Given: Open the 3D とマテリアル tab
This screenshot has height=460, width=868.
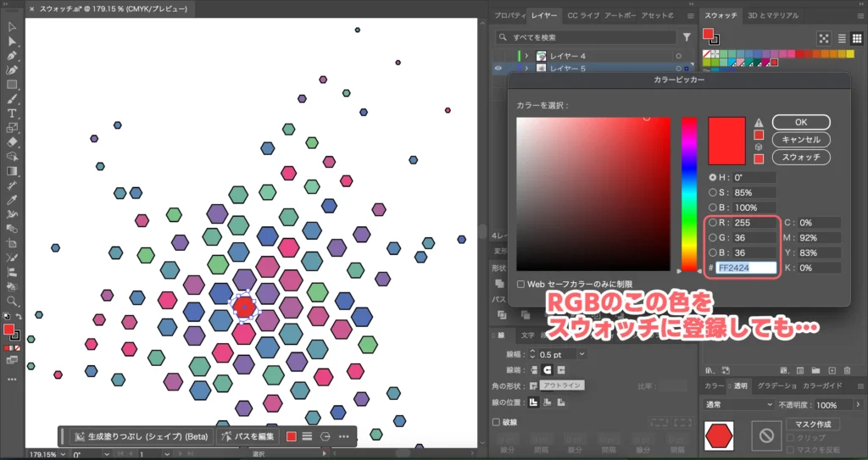Looking at the screenshot, I should click(x=774, y=15).
